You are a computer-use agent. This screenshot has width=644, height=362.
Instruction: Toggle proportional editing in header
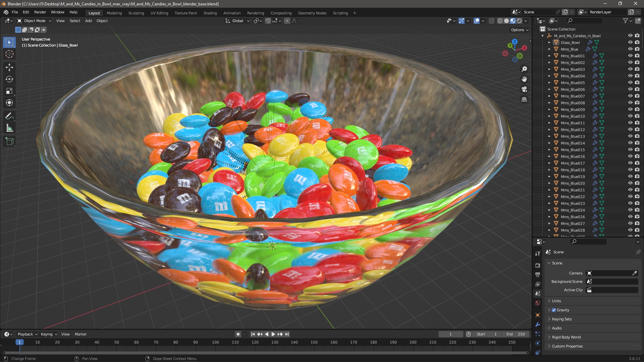point(287,21)
